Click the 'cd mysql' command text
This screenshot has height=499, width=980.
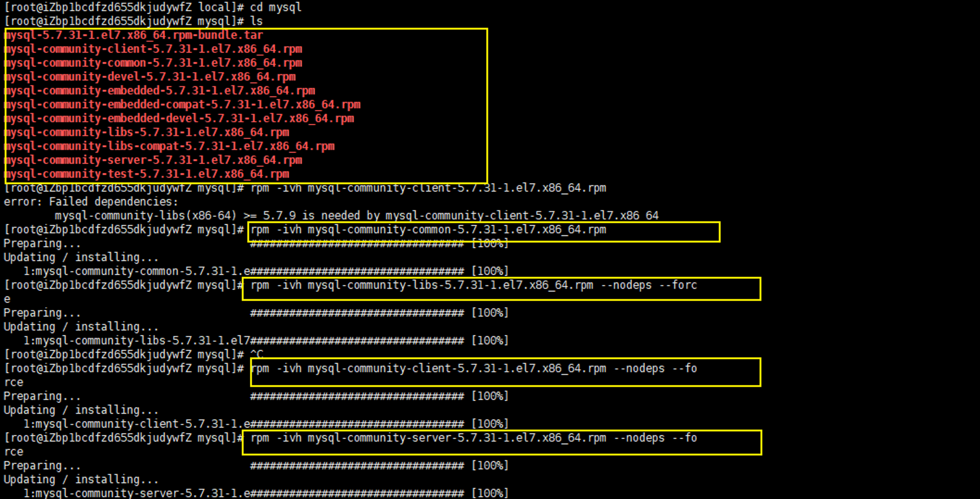276,7
